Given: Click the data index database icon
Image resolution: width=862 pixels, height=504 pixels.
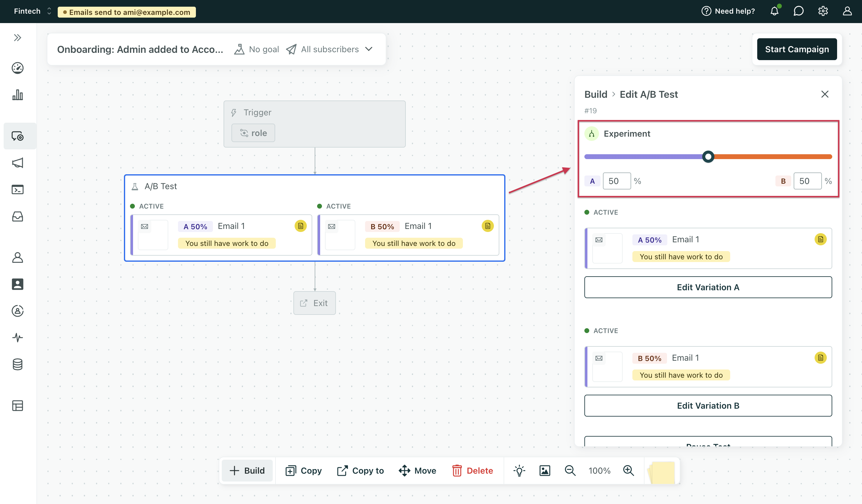Looking at the screenshot, I should point(17,365).
